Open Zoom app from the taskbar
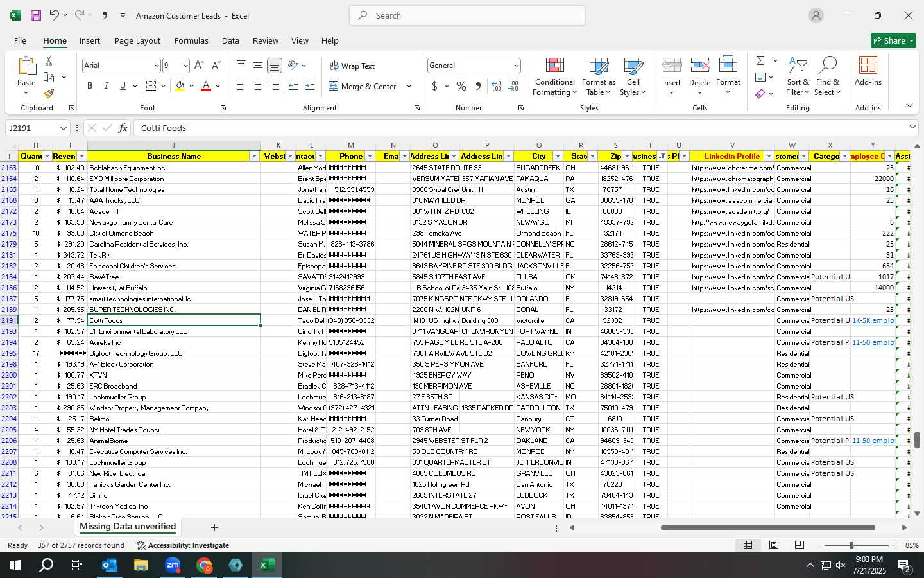This screenshot has width=924, height=578. click(173, 565)
